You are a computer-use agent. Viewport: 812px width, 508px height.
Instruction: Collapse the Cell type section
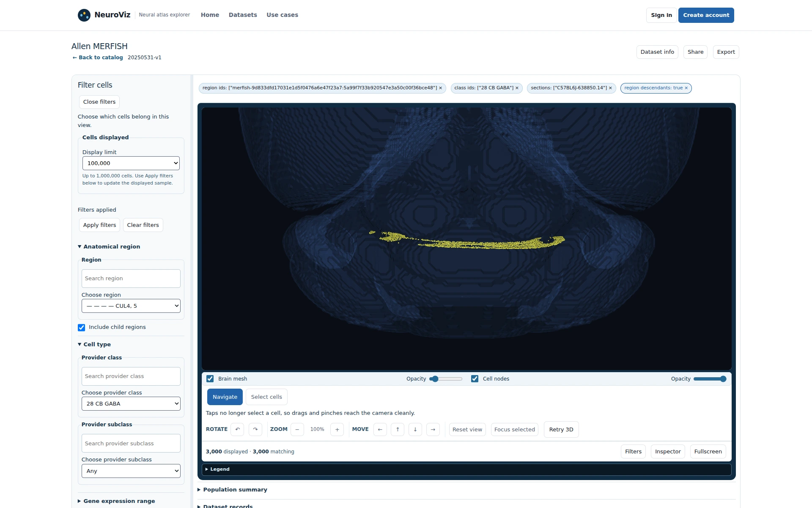[x=94, y=345]
